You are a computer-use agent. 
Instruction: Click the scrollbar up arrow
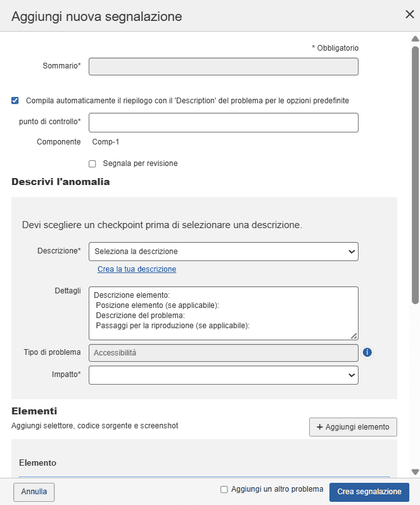(x=415, y=39)
